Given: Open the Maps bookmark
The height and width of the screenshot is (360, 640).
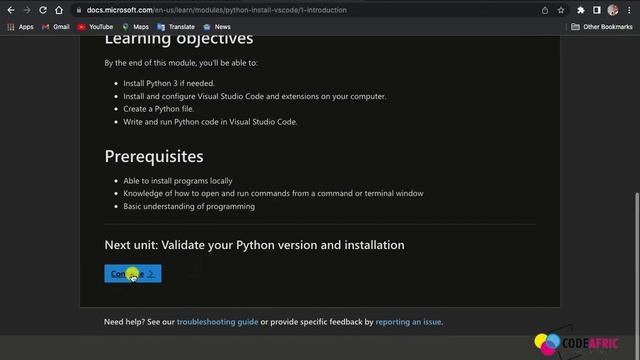Looking at the screenshot, I should click(x=136, y=27).
